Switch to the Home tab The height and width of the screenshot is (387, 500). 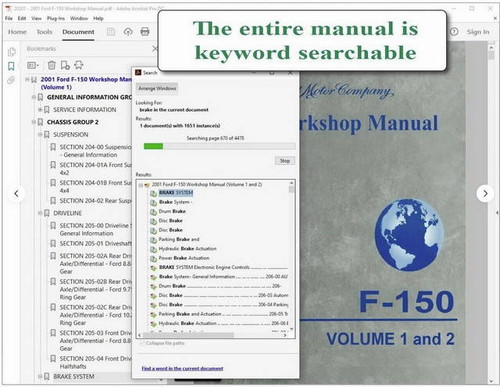[x=17, y=32]
